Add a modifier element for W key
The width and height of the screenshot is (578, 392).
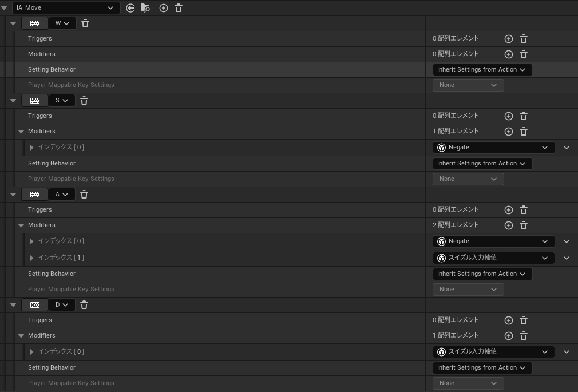(x=509, y=54)
